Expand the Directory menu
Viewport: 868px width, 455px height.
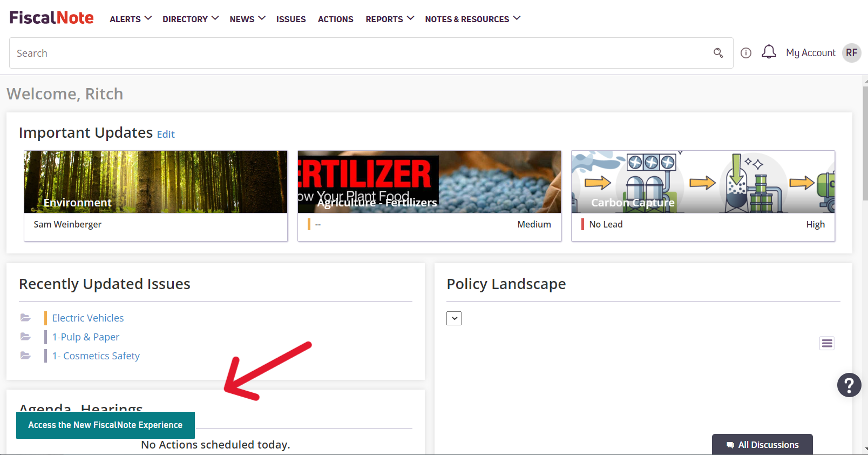191,19
